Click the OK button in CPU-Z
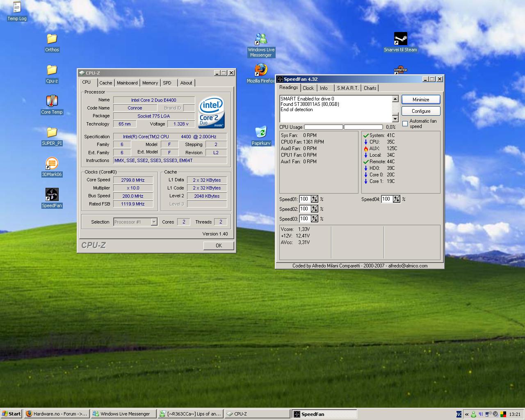Screen dimensions: 525x420 [219, 245]
